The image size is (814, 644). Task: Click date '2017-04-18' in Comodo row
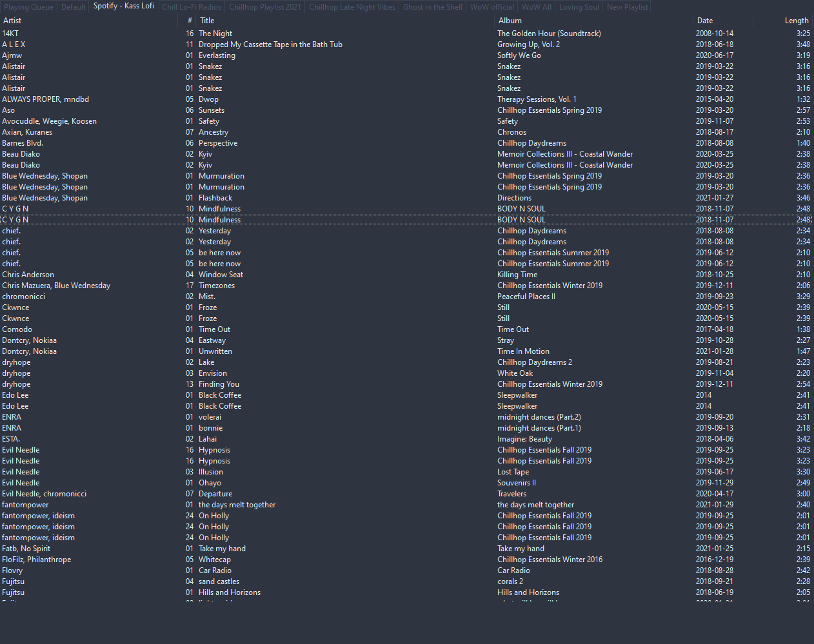click(715, 329)
